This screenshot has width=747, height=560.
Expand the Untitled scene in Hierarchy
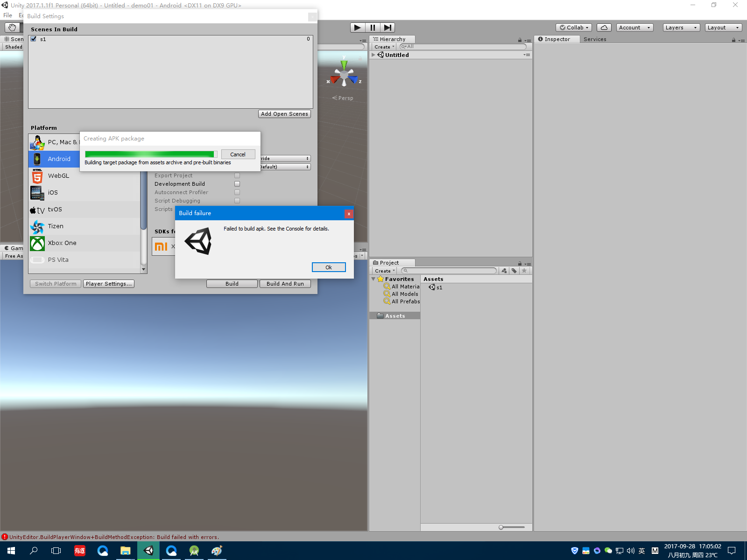[x=373, y=55]
